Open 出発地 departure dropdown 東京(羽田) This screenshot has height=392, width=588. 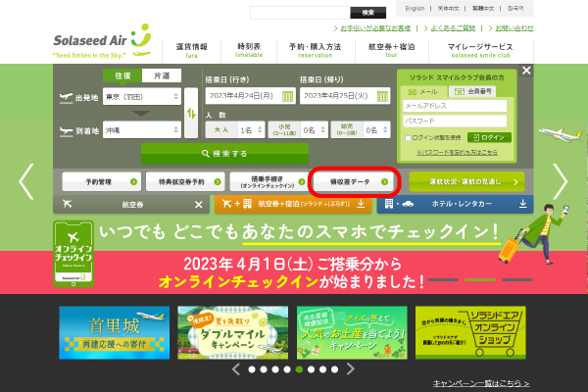click(142, 97)
